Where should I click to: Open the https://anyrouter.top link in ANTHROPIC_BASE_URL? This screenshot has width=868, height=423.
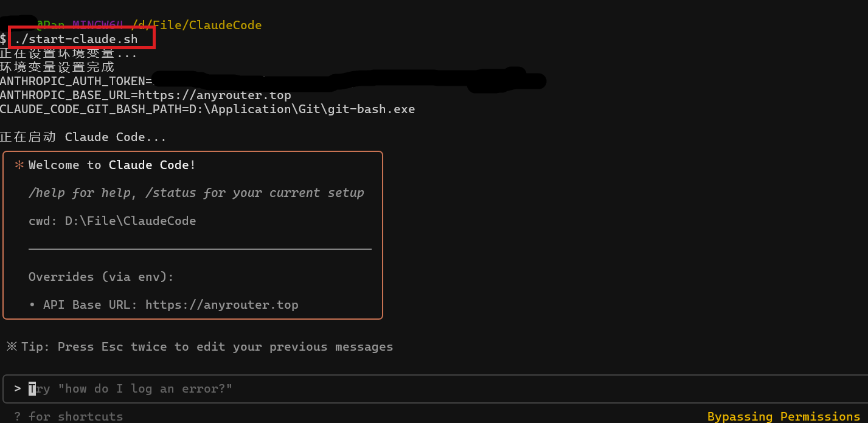point(215,95)
